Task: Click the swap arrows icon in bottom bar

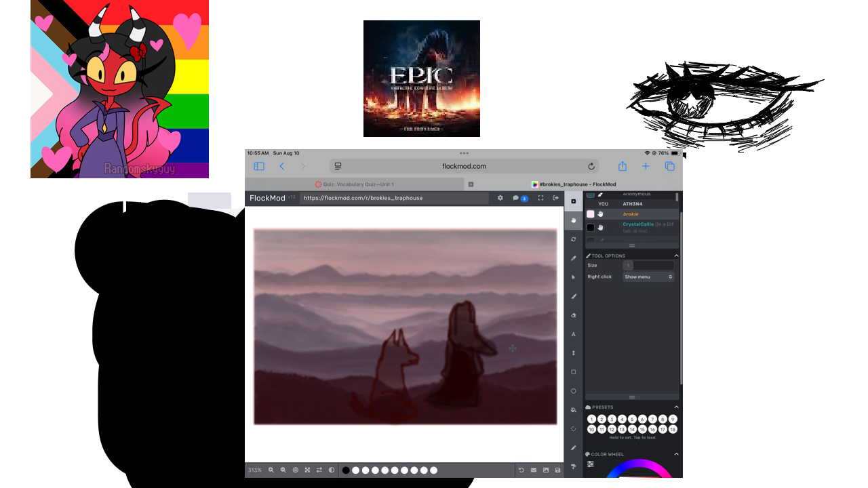Action: click(x=319, y=470)
